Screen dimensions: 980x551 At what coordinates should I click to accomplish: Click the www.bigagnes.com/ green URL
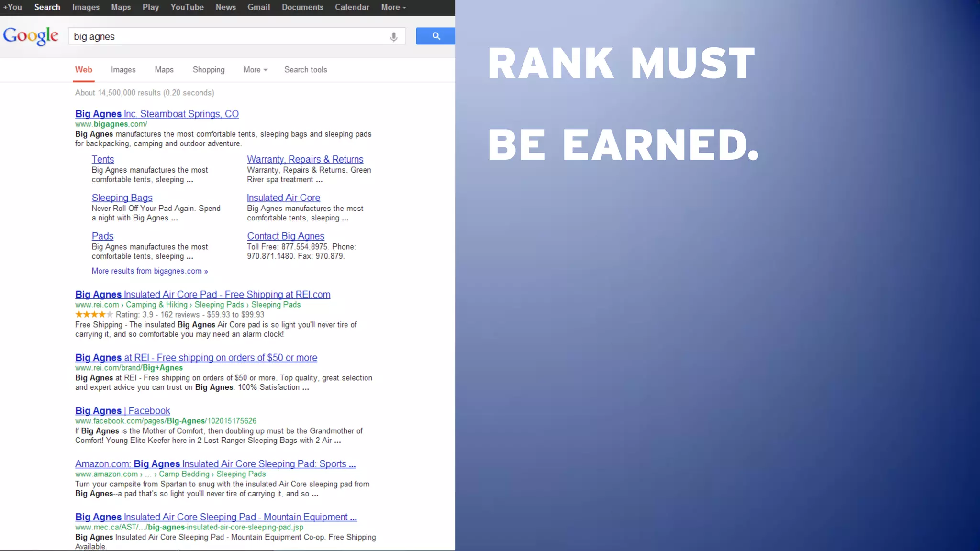111,124
